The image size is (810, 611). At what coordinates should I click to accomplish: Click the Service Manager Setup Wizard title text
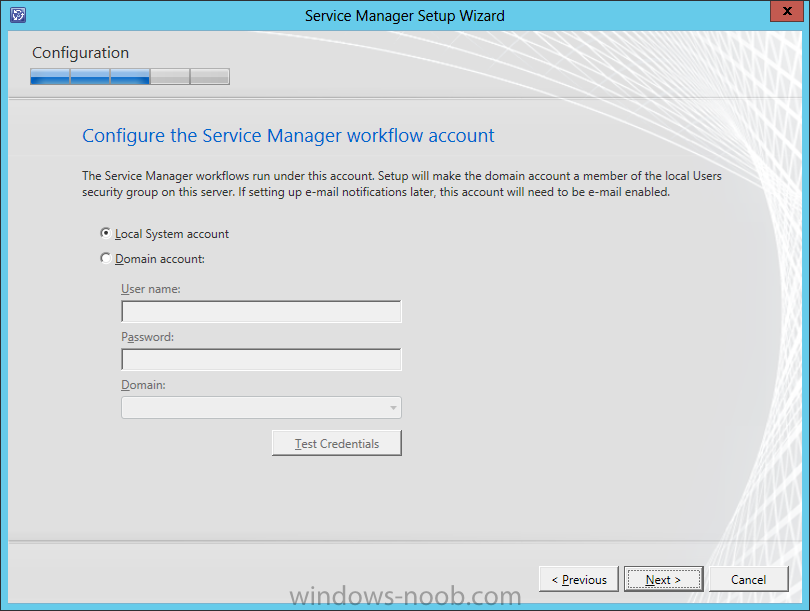(x=404, y=15)
